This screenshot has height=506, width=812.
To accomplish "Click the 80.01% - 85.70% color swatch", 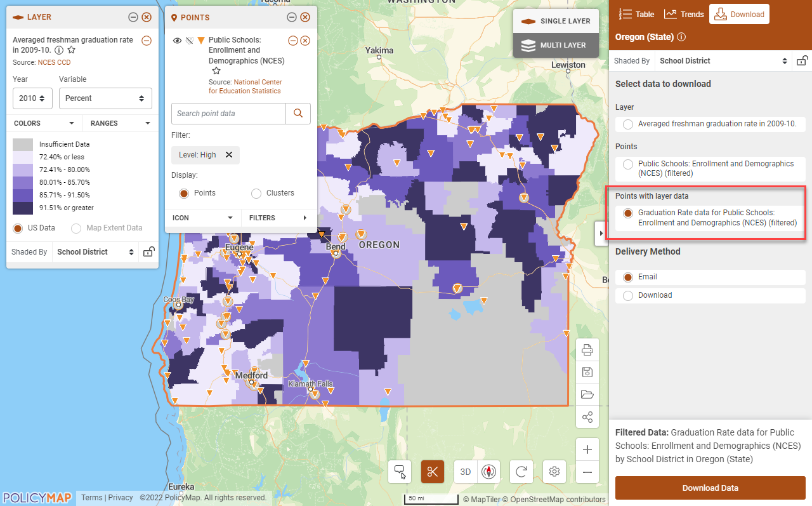I will tap(23, 182).
